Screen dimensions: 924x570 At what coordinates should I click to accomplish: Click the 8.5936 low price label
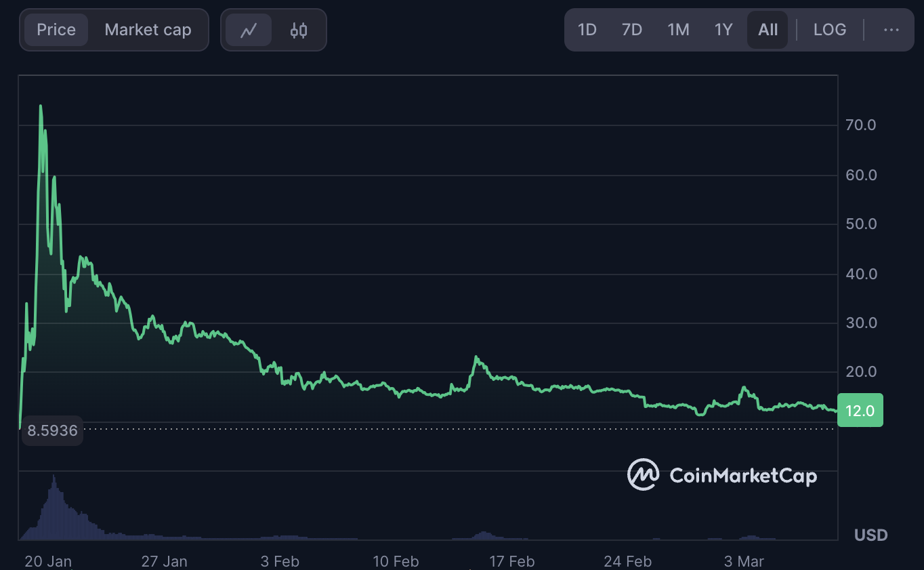(52, 430)
